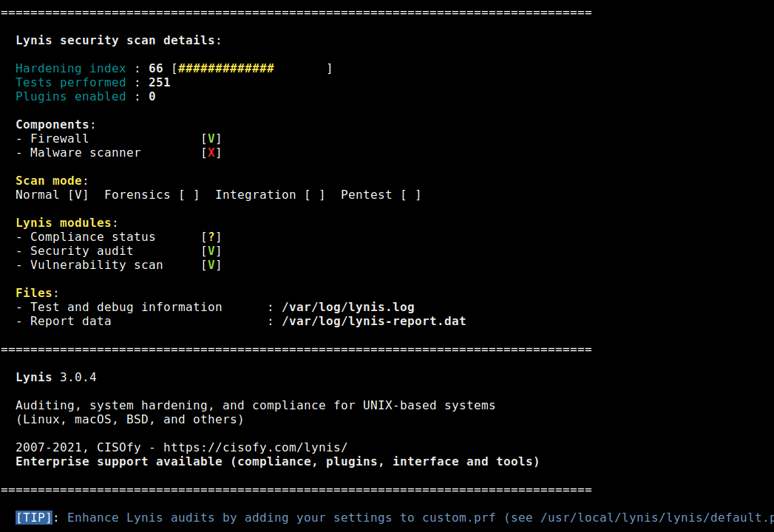Click the Tests performed count 251
The width and height of the screenshot is (774, 532).
160,83
